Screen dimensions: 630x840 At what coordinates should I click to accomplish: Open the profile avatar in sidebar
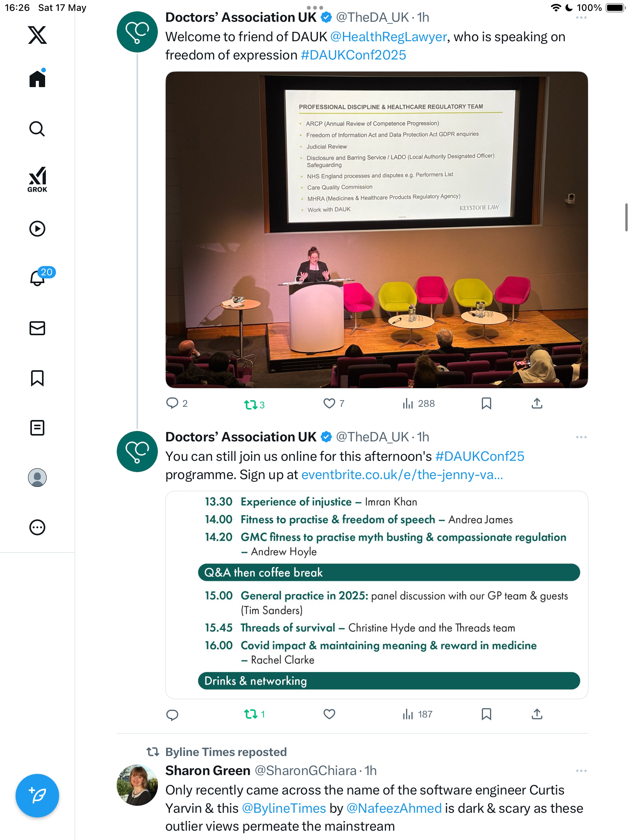[x=37, y=478]
